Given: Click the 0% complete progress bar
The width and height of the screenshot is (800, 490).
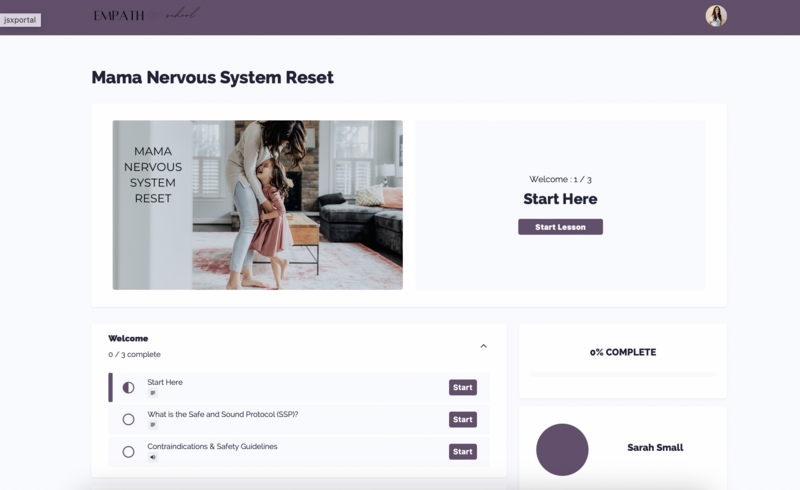Looking at the screenshot, I should tap(622, 373).
